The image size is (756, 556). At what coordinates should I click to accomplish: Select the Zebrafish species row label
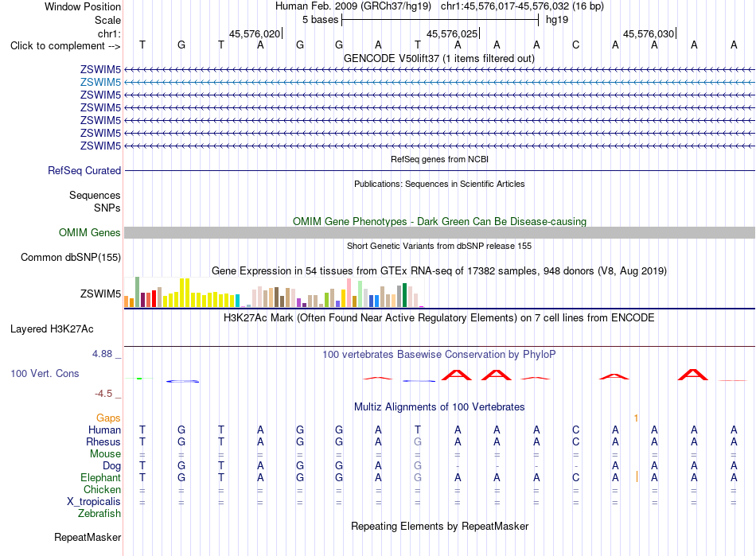coord(99,514)
